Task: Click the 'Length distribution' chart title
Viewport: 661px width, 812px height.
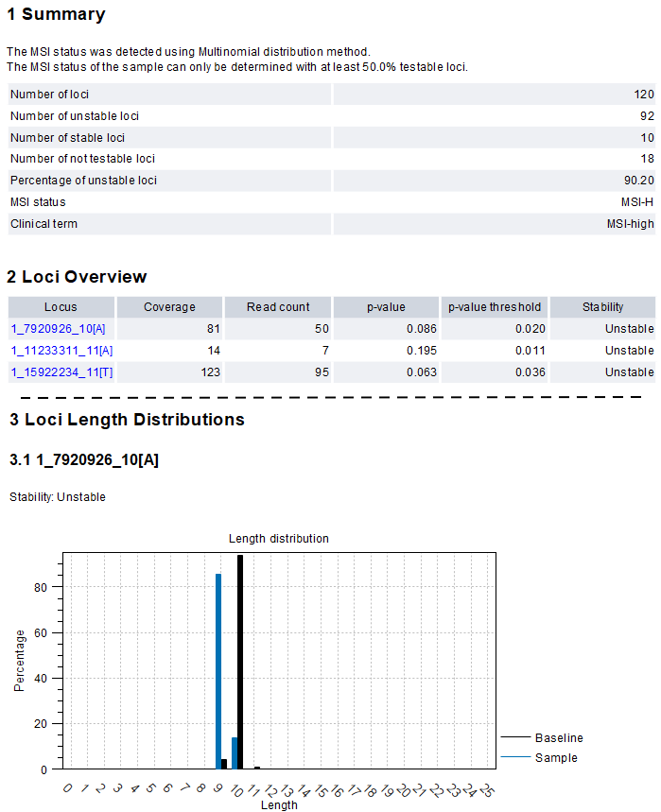Action: [279, 539]
